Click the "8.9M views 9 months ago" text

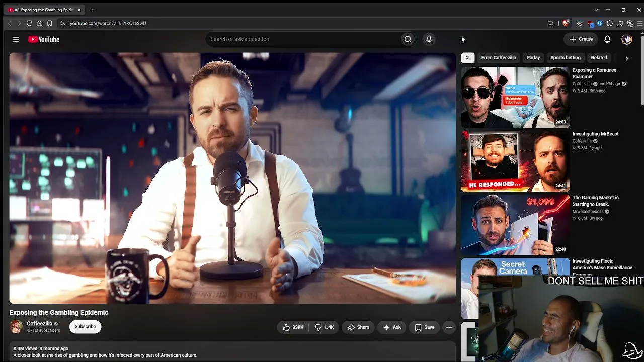pos(41,348)
